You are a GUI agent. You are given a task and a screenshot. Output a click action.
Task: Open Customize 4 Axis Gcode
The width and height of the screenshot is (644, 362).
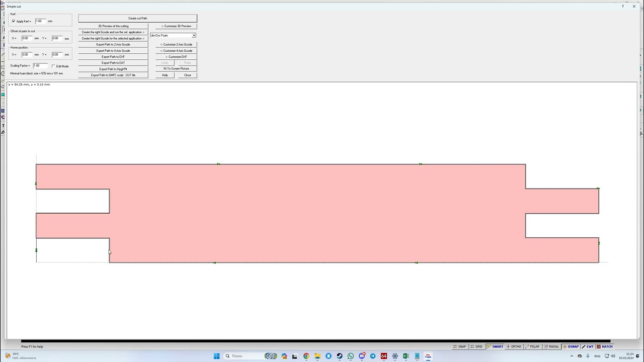pos(176,51)
